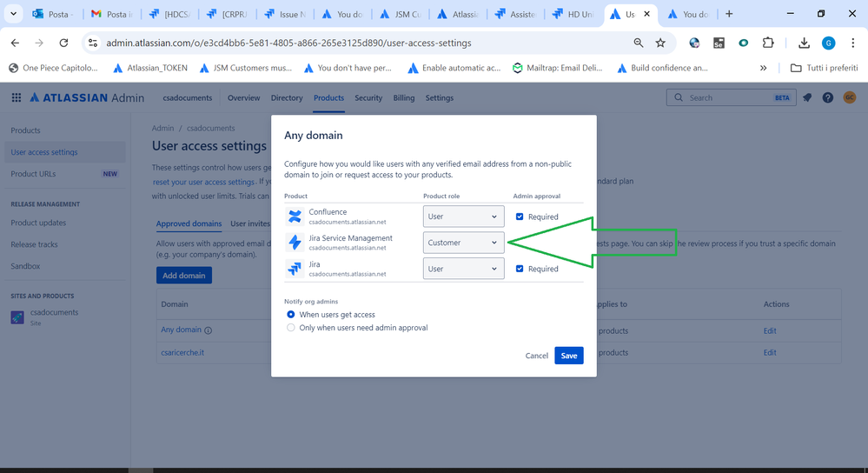Screen dimensions: 868x473
Task: Open Jira Service Management Customer role dropdown
Action: click(x=463, y=243)
